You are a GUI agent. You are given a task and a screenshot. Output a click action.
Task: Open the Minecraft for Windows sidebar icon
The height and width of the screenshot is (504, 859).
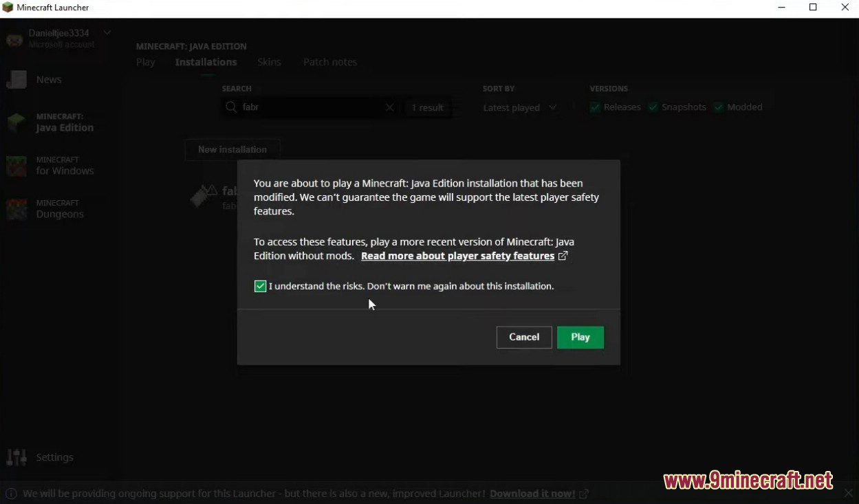(17, 166)
